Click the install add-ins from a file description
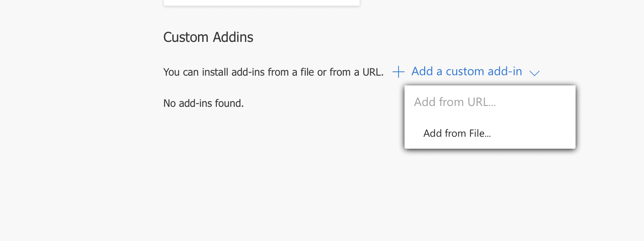 click(x=274, y=72)
